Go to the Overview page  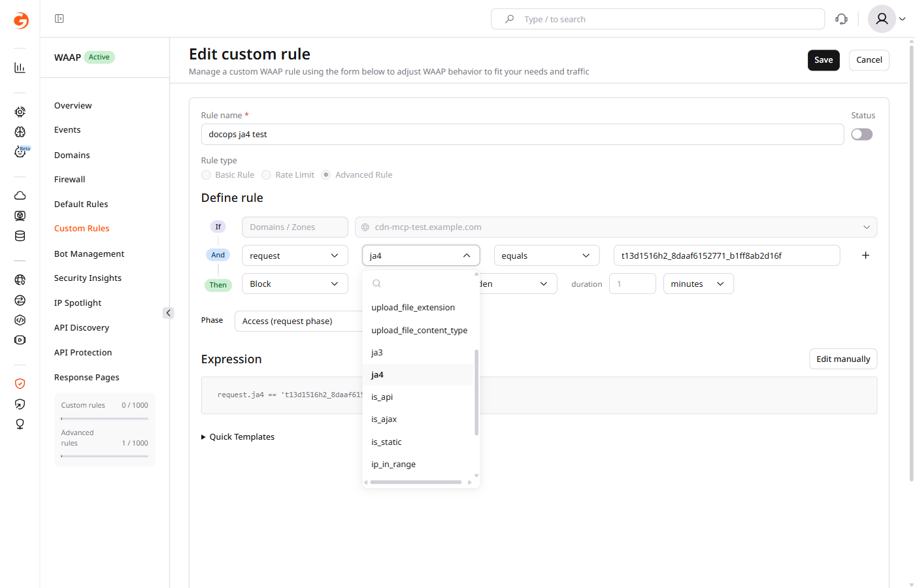73,105
